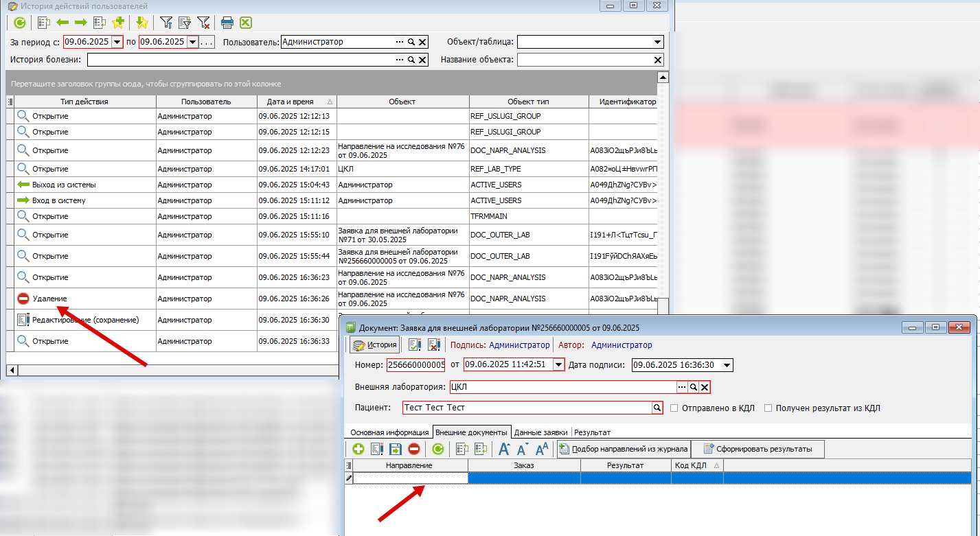The height and width of the screenshot is (536, 980).
Task: Open the Результат tab
Action: point(592,432)
